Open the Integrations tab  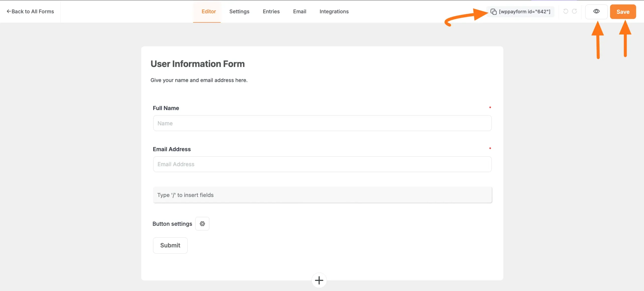click(x=334, y=11)
